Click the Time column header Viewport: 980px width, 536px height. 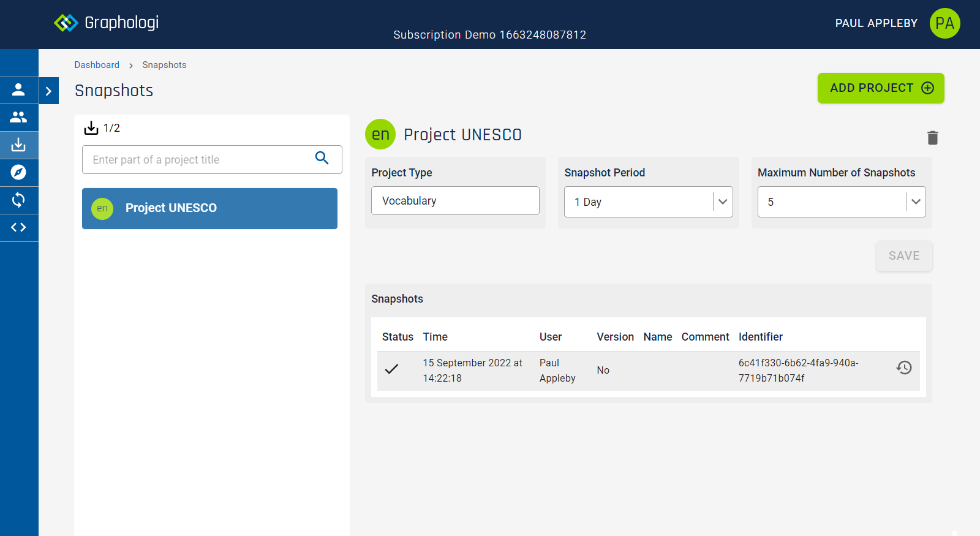tap(435, 337)
